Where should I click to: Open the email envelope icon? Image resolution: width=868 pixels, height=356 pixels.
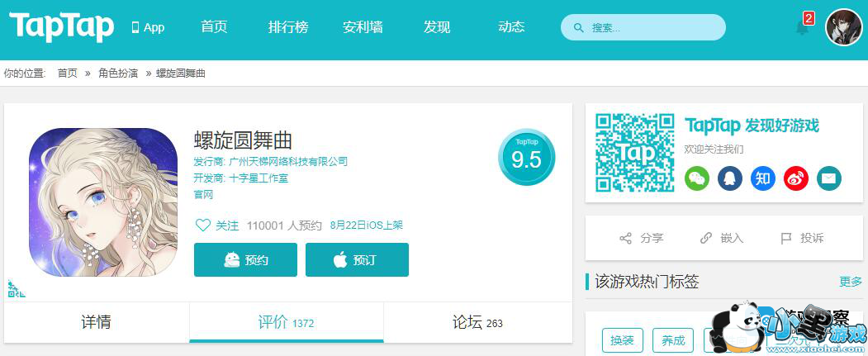coord(829,178)
